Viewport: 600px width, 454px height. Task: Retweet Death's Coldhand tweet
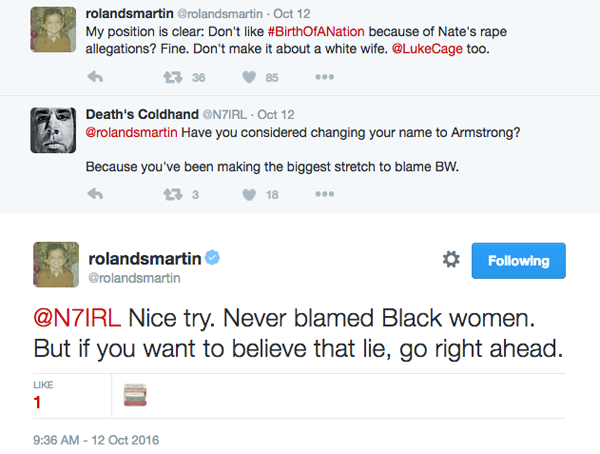(173, 195)
